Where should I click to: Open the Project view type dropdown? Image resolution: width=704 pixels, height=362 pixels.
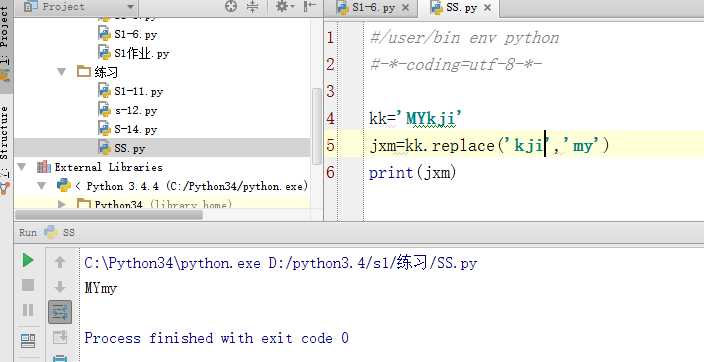click(131, 7)
